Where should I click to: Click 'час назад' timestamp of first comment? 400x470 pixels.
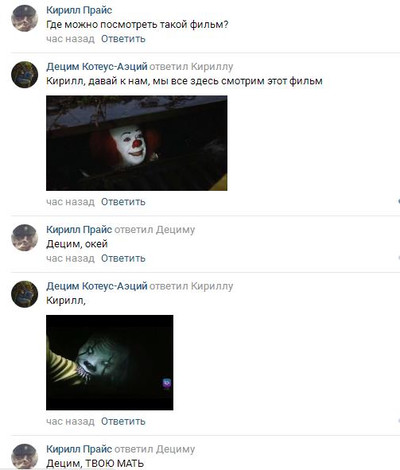tap(70, 39)
